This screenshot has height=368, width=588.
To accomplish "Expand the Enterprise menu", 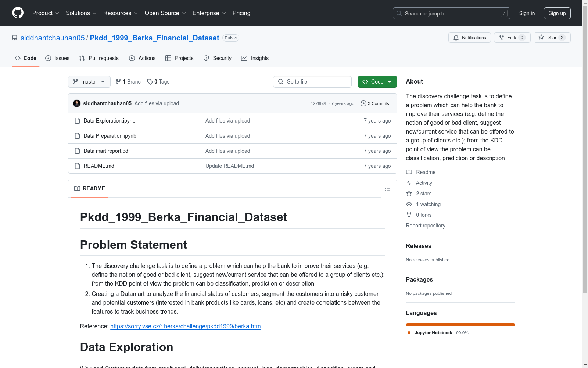I will pyautogui.click(x=209, y=13).
